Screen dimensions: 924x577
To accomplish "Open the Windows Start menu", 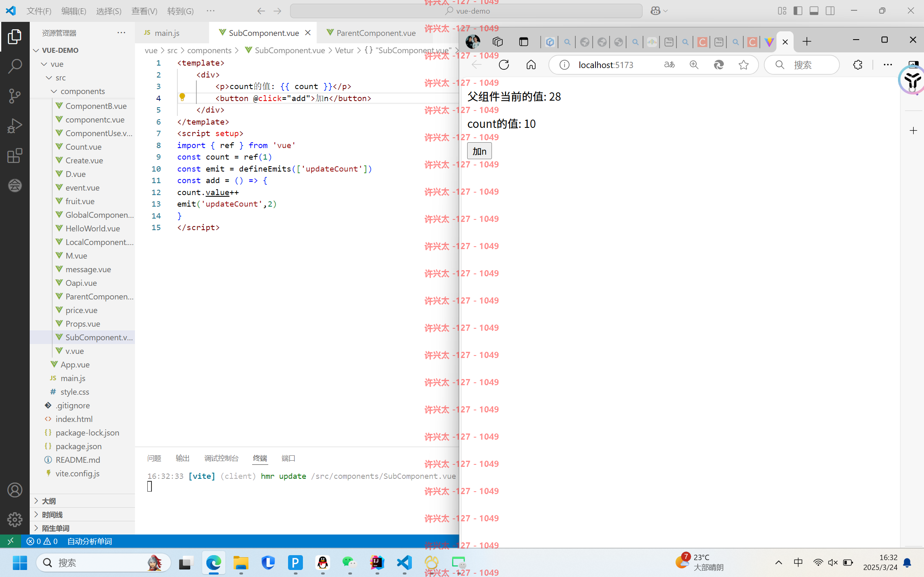I will pos(19,563).
